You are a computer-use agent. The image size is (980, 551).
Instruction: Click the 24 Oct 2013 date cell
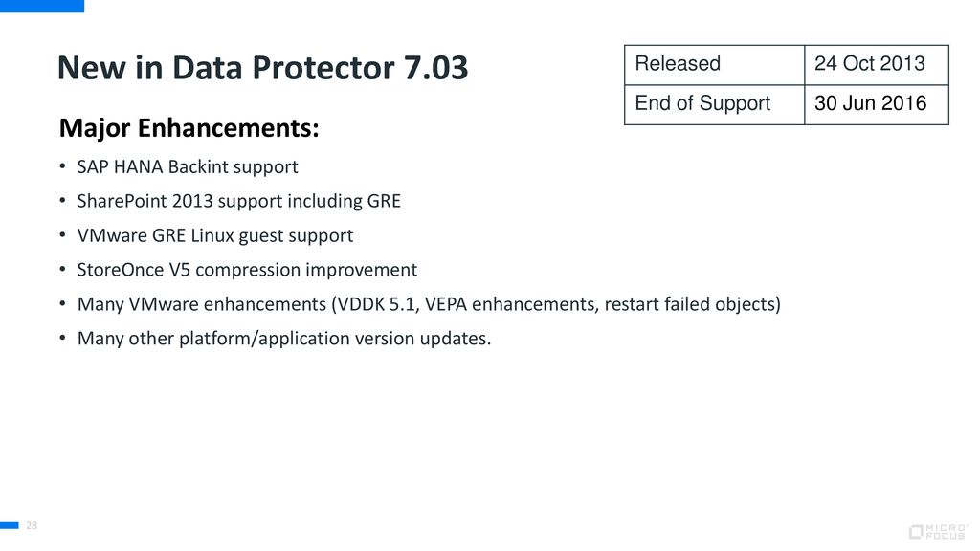click(877, 65)
